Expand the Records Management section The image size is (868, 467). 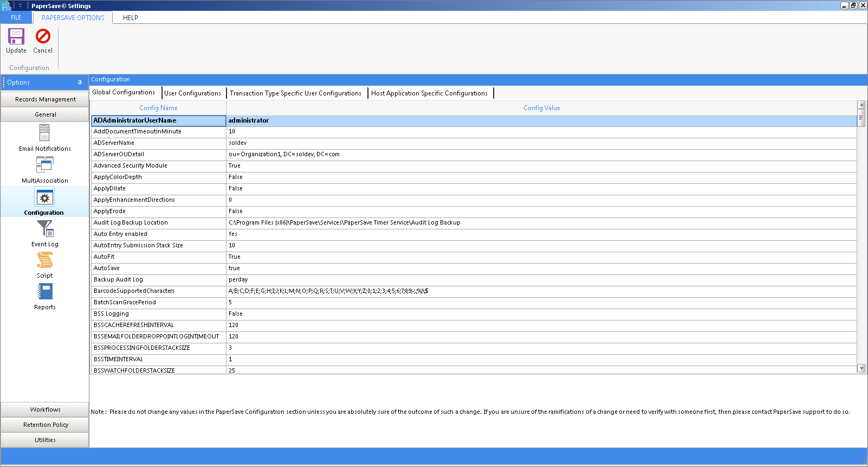[45, 99]
